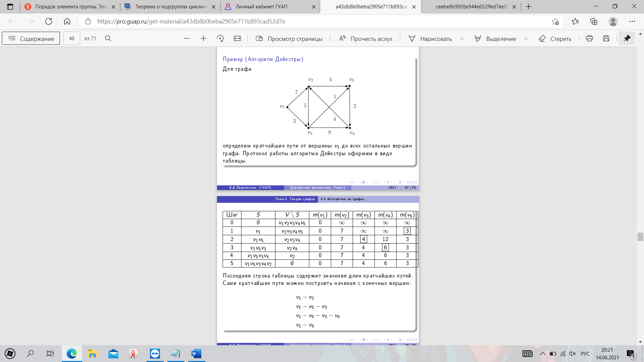Open news and interests tray icon
The height and width of the screenshot is (362, 644).
528,354
